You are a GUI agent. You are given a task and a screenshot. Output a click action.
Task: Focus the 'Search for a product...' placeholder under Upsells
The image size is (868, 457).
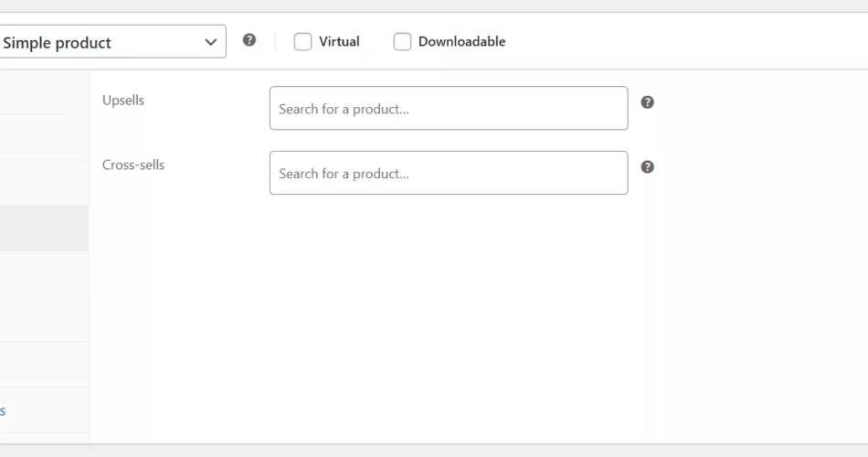click(x=344, y=109)
